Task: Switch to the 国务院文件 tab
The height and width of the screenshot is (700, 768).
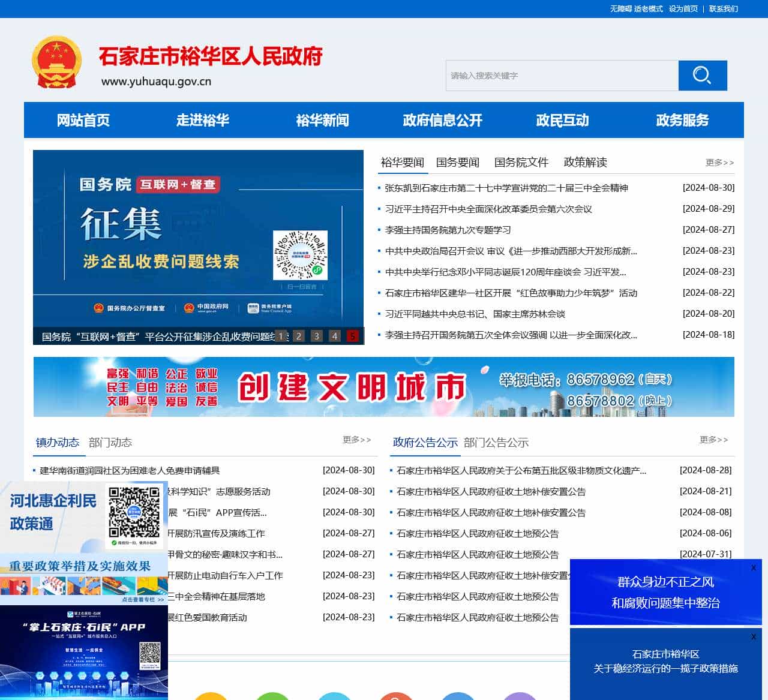Action: [521, 163]
